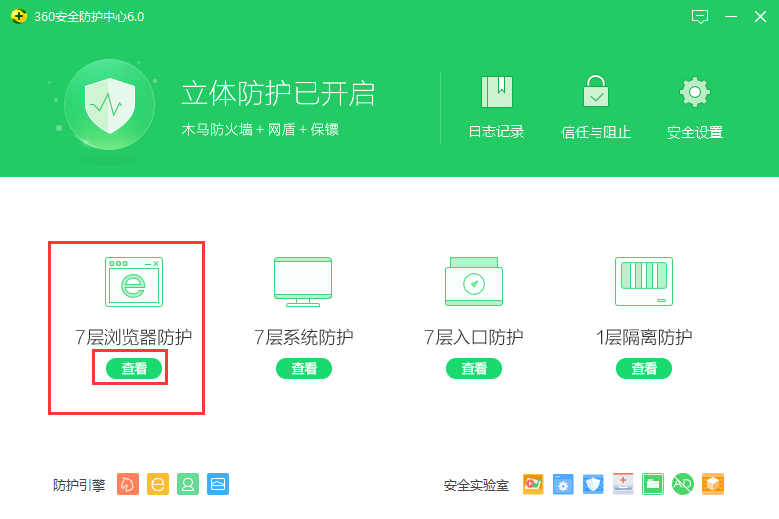Click the 7层浏览器防护 browser window icon
The width and height of the screenshot is (779, 519).
pos(134,281)
